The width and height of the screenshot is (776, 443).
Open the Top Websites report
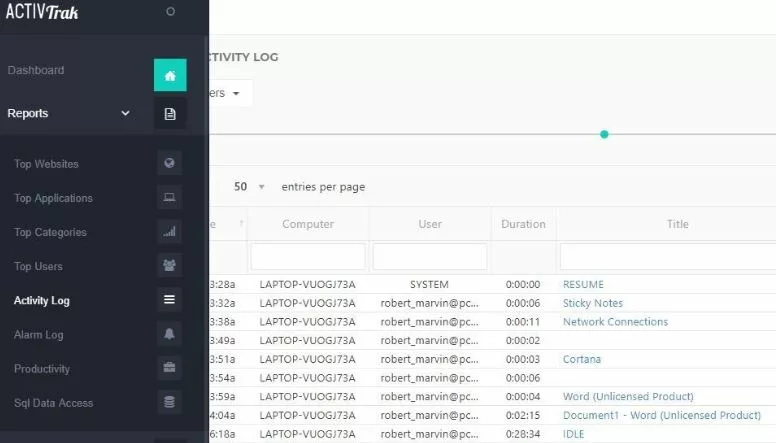coord(46,164)
